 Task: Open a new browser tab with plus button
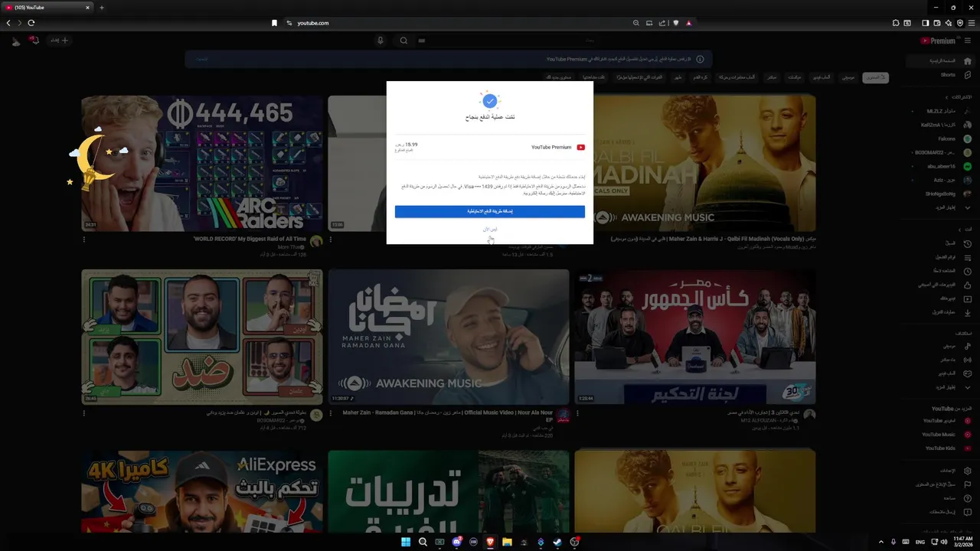tap(101, 8)
